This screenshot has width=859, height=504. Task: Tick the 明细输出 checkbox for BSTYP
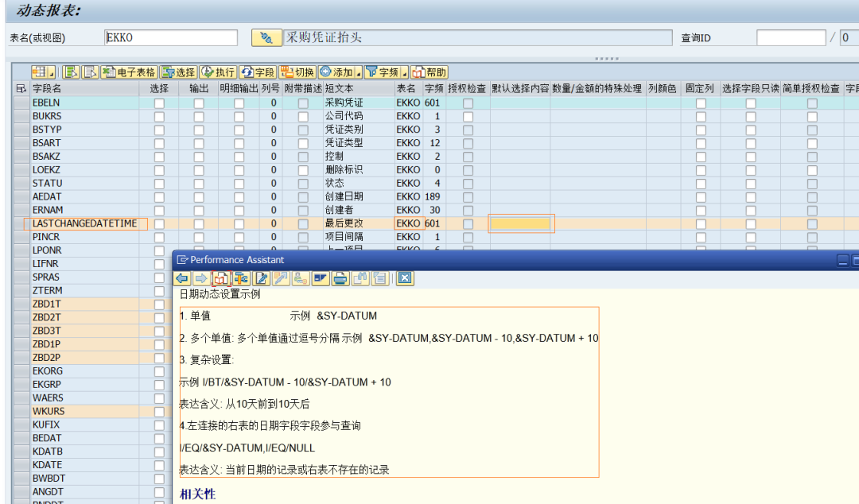[x=239, y=130]
